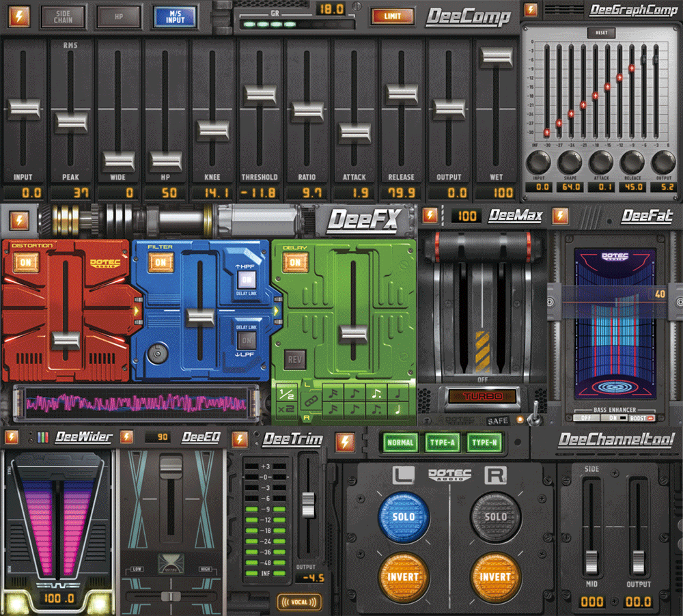Select top-row eighth note delay time
Screen dimensions: 683x616
coord(354,394)
